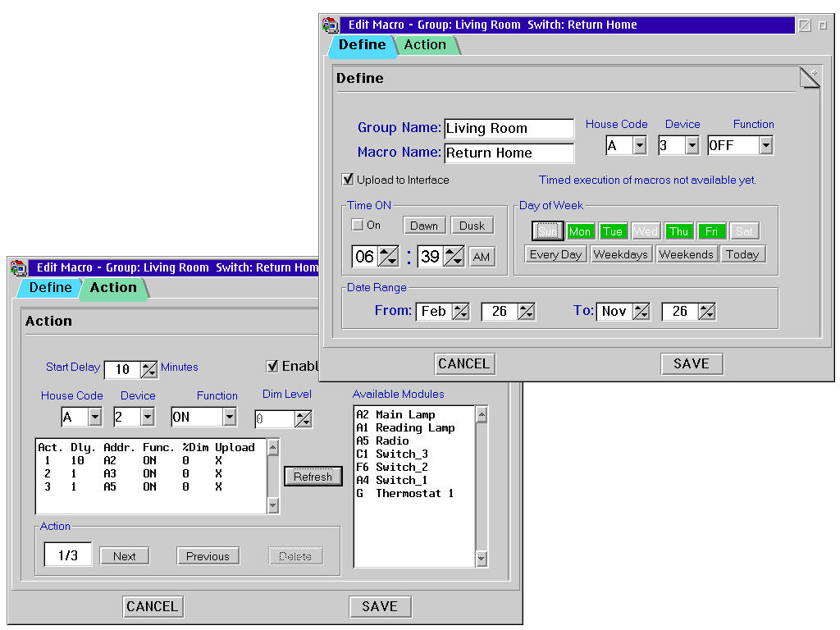Click the From month spinner next to Feb
The image size is (840, 630).
coord(461,311)
